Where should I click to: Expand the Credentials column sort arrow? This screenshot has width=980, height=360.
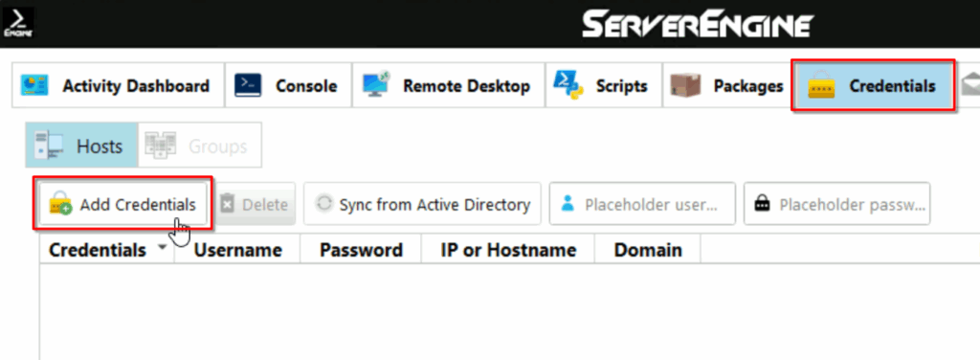pos(163,248)
